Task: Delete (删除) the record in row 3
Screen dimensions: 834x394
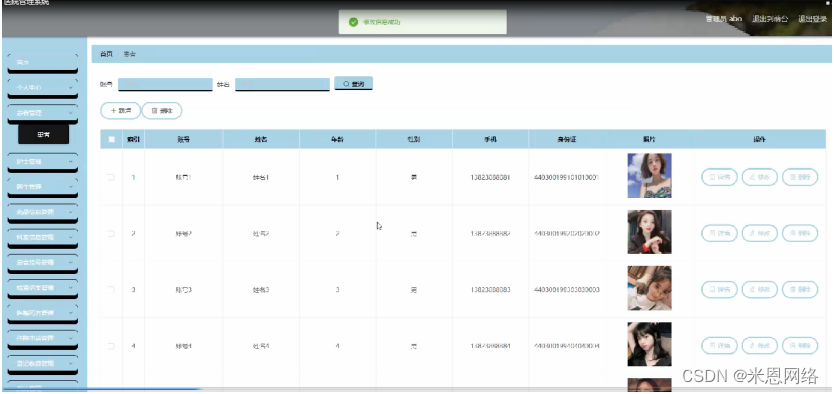Action: (800, 290)
